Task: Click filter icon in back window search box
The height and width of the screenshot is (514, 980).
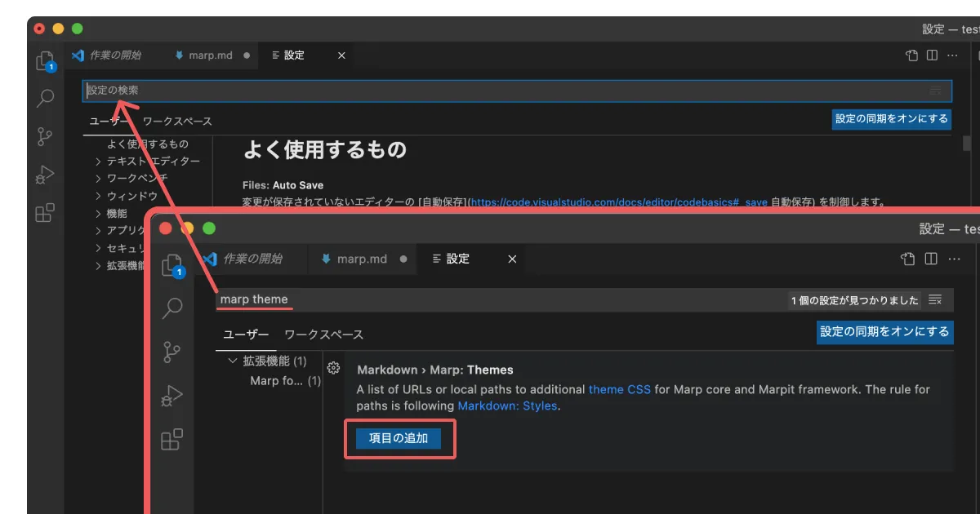Action: (x=936, y=91)
